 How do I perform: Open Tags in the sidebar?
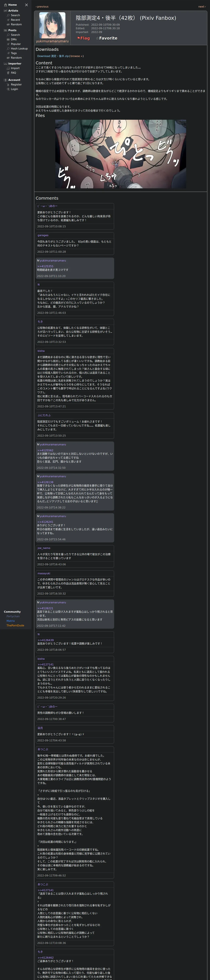coord(14,53)
